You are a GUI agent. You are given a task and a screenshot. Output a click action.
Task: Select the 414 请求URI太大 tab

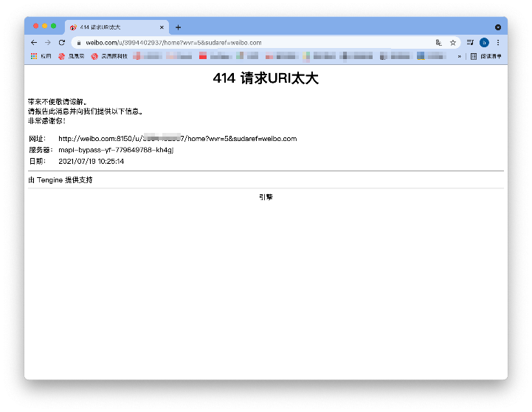point(117,27)
